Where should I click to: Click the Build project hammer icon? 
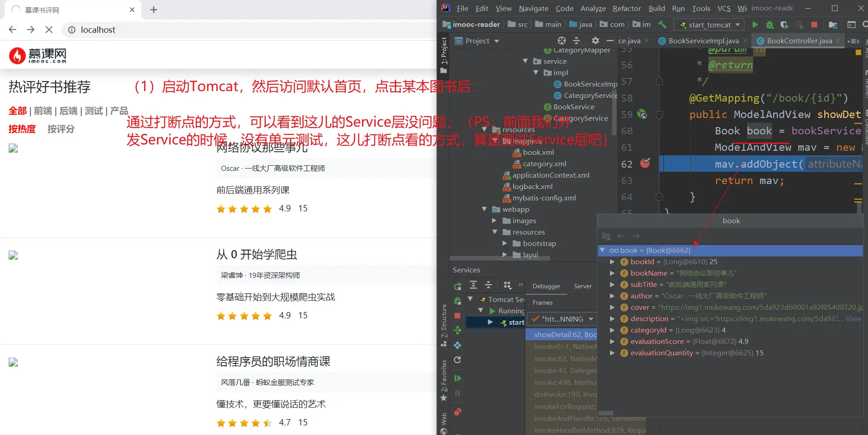(662, 25)
